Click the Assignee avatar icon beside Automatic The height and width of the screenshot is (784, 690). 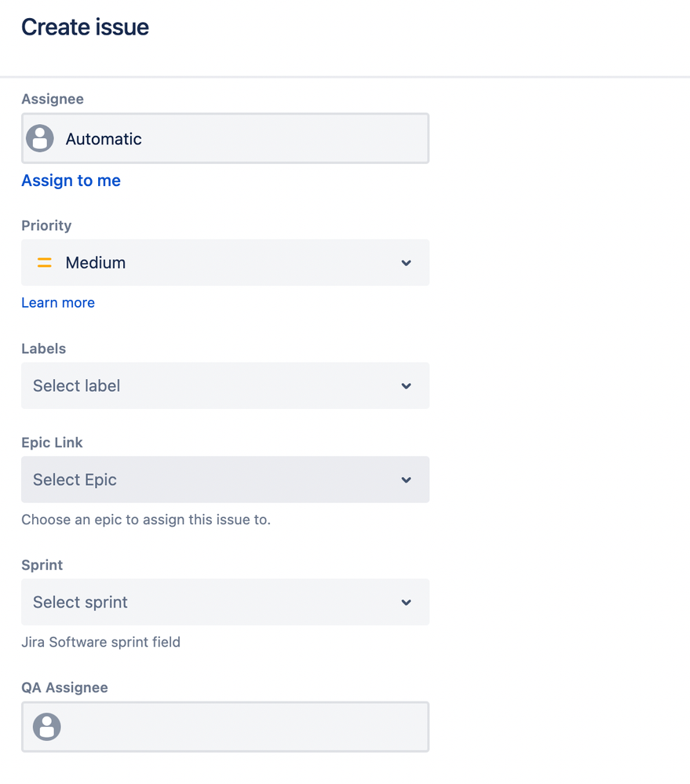[x=40, y=138]
